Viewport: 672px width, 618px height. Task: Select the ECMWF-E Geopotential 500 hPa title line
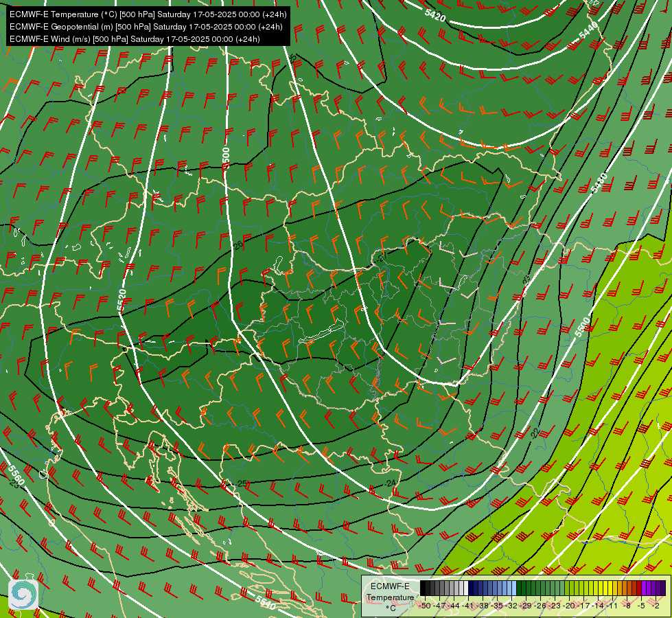146,27
